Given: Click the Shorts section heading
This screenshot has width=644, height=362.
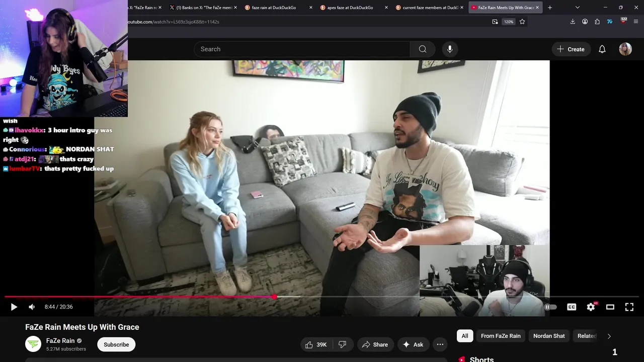Looking at the screenshot, I should pos(481,359).
